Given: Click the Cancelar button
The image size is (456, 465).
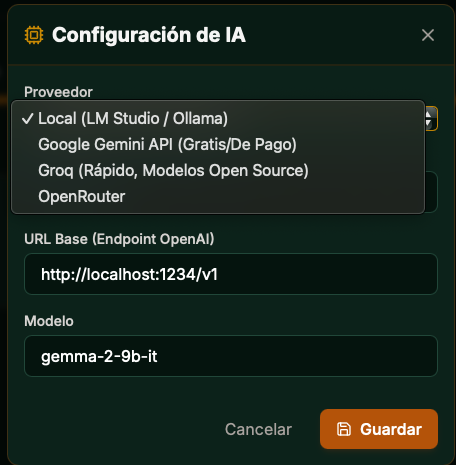Looking at the screenshot, I should (x=258, y=429).
